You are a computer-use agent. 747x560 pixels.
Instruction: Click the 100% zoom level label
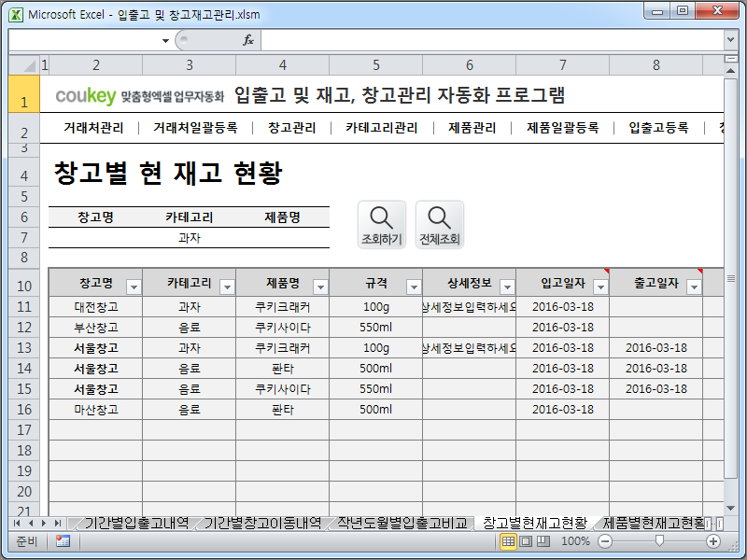(x=575, y=541)
